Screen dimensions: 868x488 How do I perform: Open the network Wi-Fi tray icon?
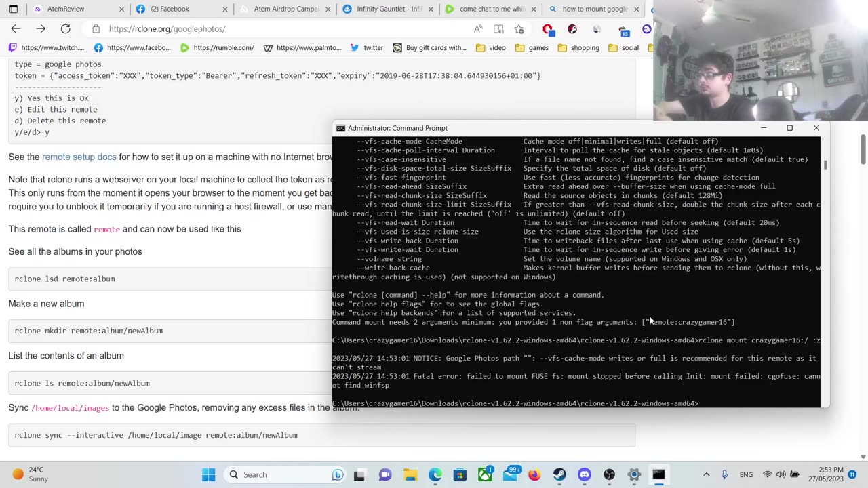(x=768, y=474)
